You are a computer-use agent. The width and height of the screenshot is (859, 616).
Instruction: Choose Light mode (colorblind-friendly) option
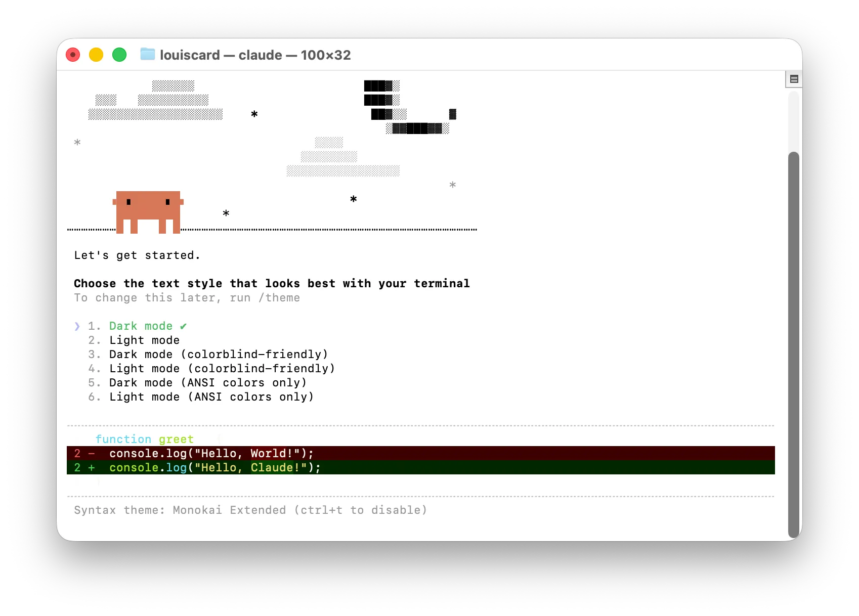coord(211,369)
